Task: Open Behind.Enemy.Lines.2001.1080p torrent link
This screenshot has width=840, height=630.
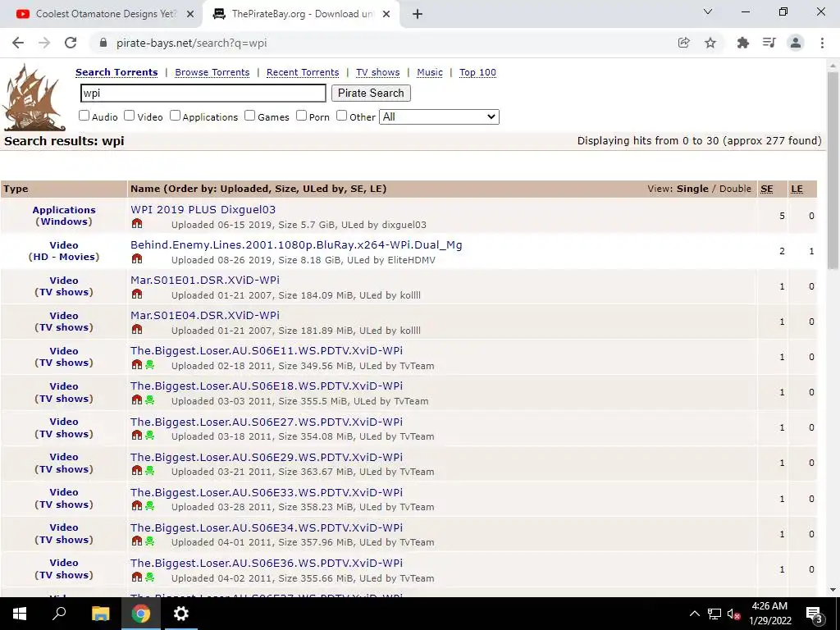Action: pos(296,244)
